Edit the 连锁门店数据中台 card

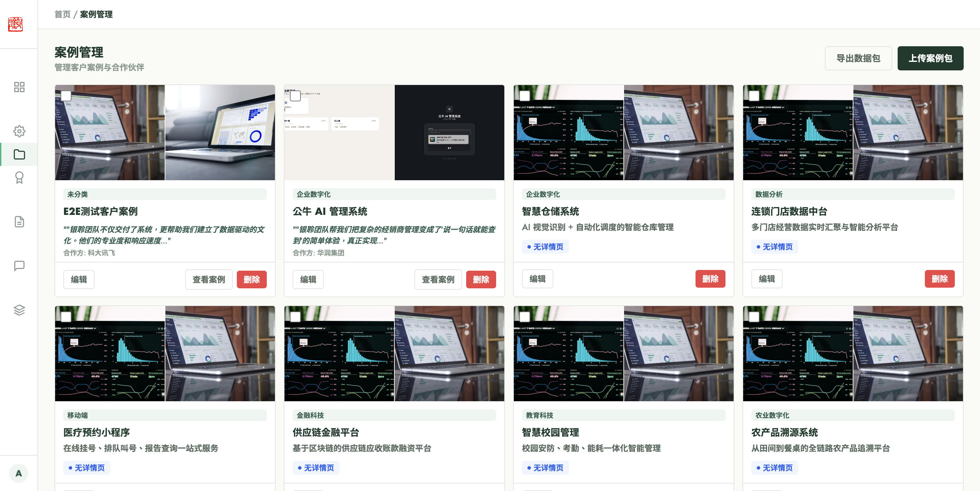[x=767, y=278]
